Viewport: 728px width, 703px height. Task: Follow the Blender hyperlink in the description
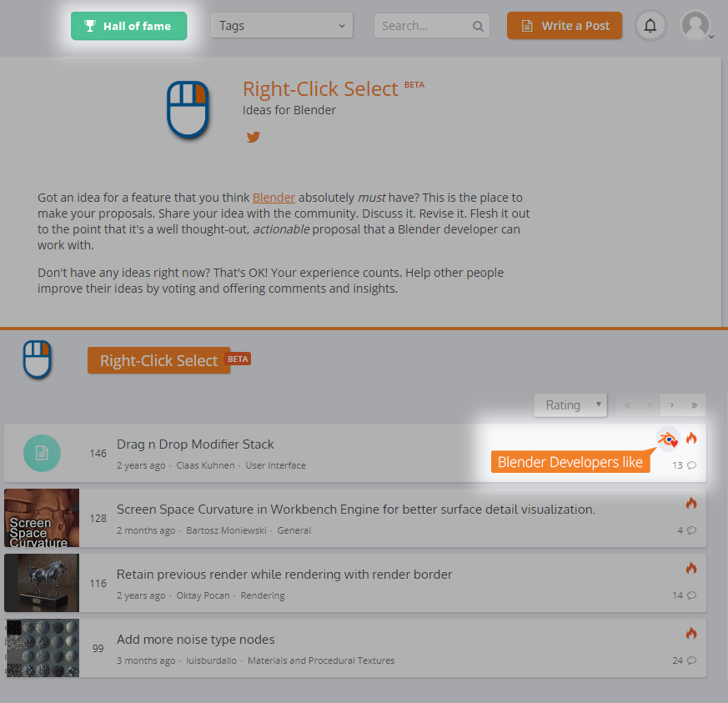tap(274, 198)
